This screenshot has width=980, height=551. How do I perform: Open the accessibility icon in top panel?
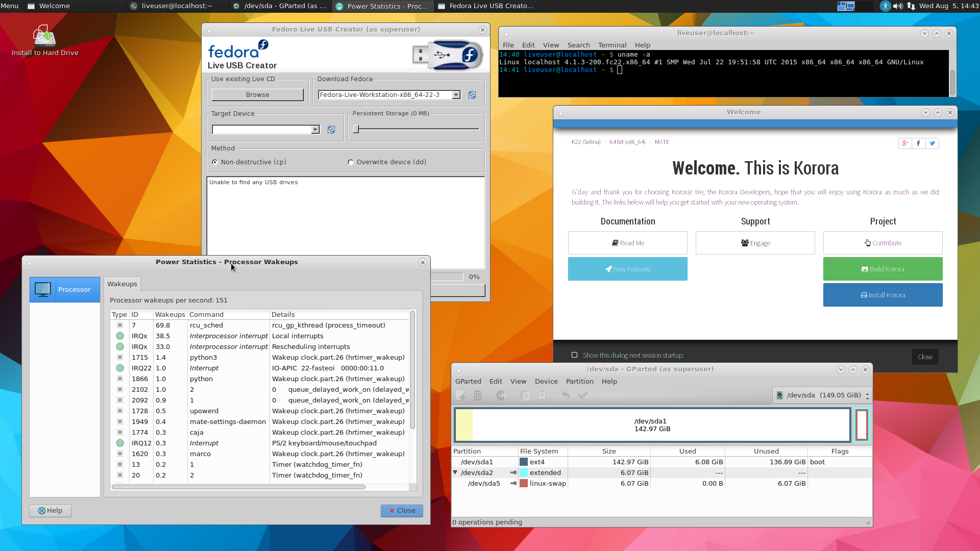tap(885, 6)
